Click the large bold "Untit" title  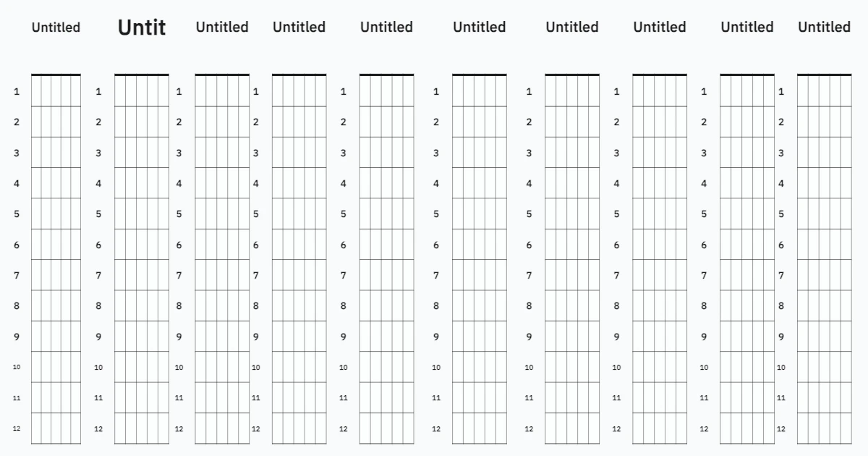pos(142,28)
